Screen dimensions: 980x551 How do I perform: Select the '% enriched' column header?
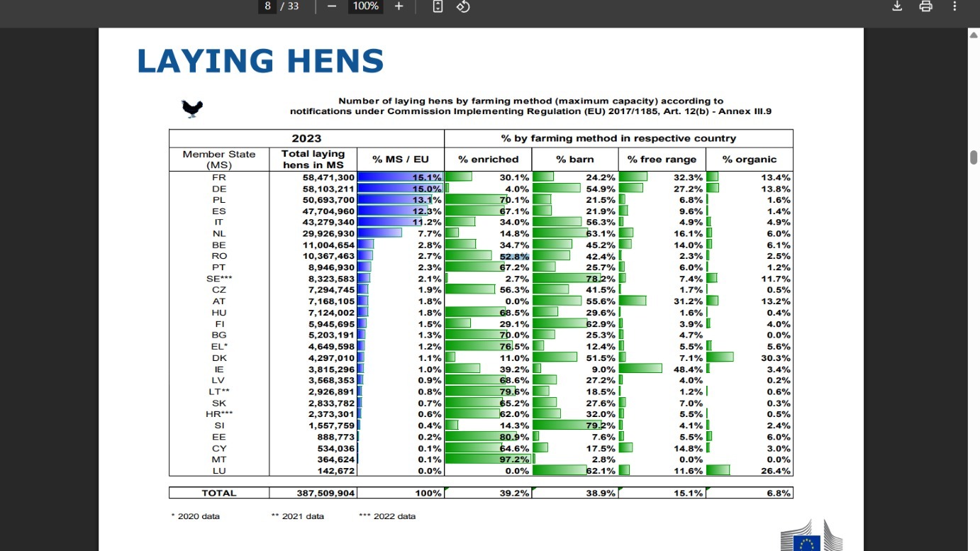pyautogui.click(x=488, y=160)
